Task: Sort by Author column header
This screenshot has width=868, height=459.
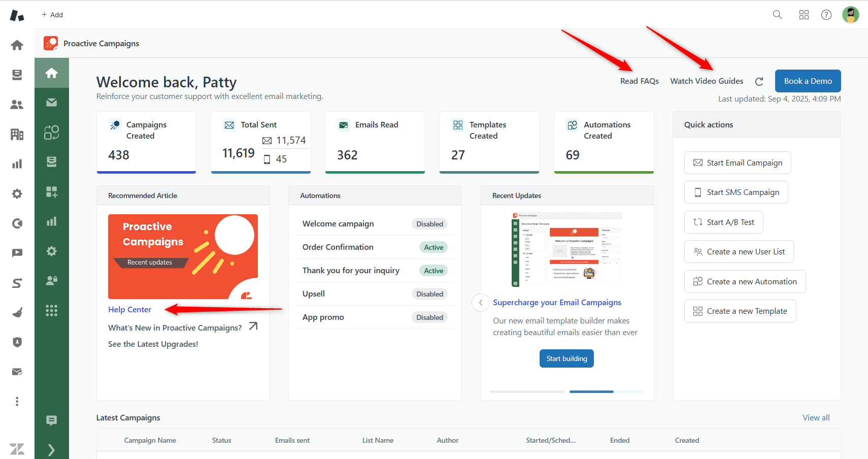Action: click(x=448, y=441)
